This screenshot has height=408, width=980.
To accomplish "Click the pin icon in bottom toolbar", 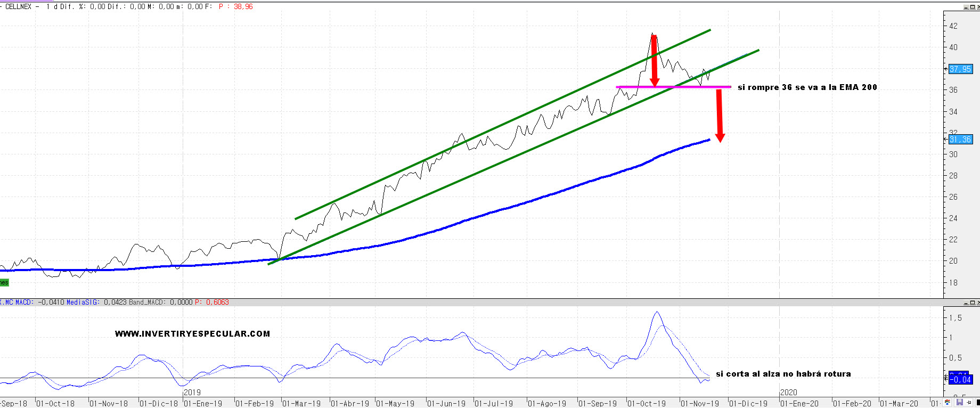I will tap(968, 403).
